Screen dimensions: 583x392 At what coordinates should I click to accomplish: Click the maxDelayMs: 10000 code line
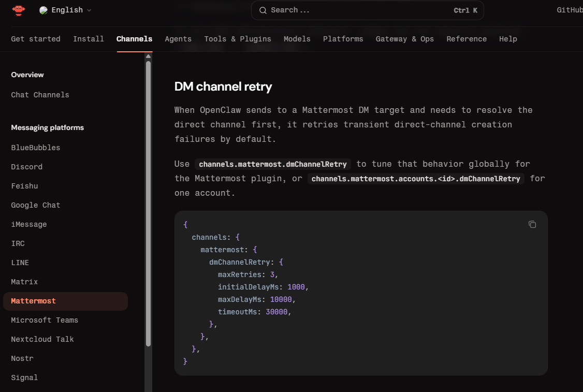click(x=256, y=300)
